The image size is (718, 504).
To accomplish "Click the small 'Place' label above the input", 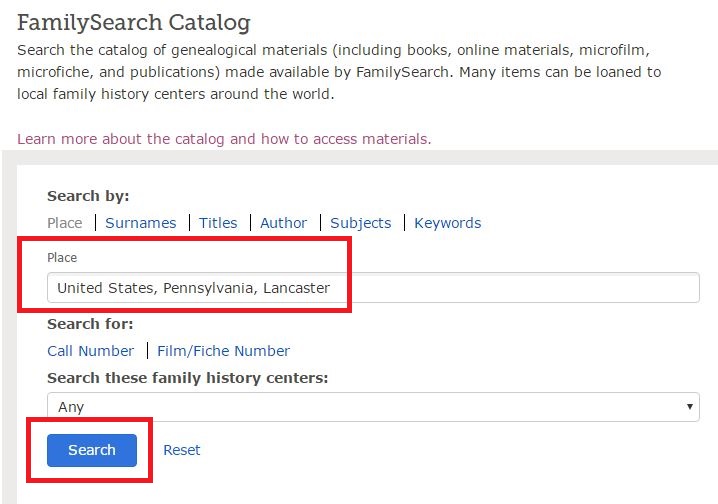I will click(62, 258).
